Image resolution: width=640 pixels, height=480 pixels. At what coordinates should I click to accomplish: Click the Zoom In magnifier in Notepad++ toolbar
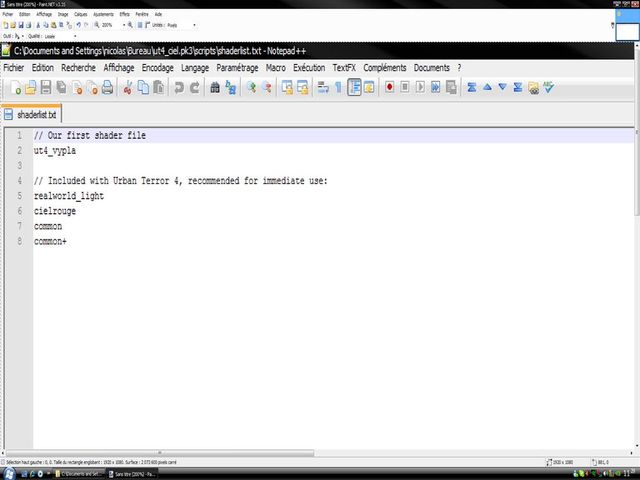[x=251, y=87]
